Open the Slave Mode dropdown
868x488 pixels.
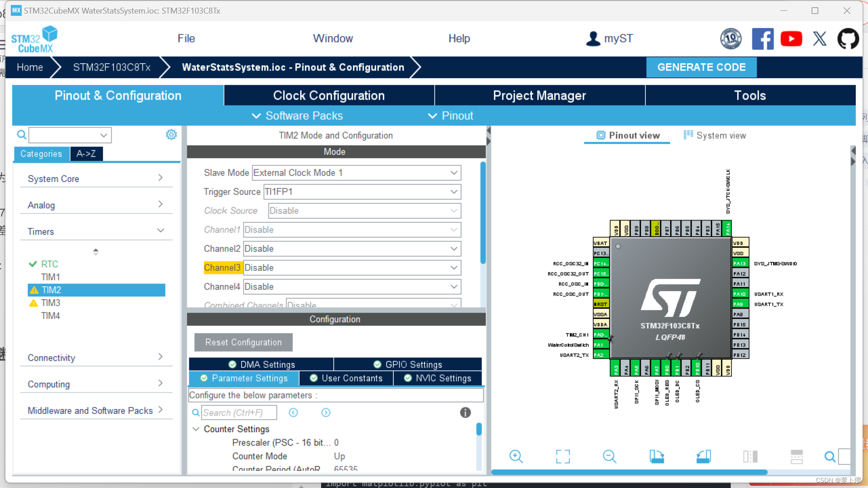point(453,173)
